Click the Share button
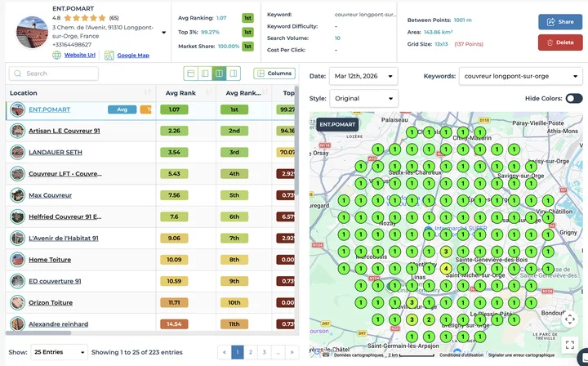 point(560,22)
